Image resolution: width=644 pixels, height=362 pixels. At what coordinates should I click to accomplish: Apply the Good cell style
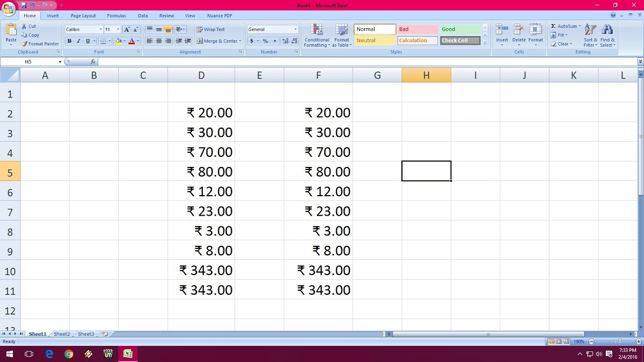coord(460,29)
